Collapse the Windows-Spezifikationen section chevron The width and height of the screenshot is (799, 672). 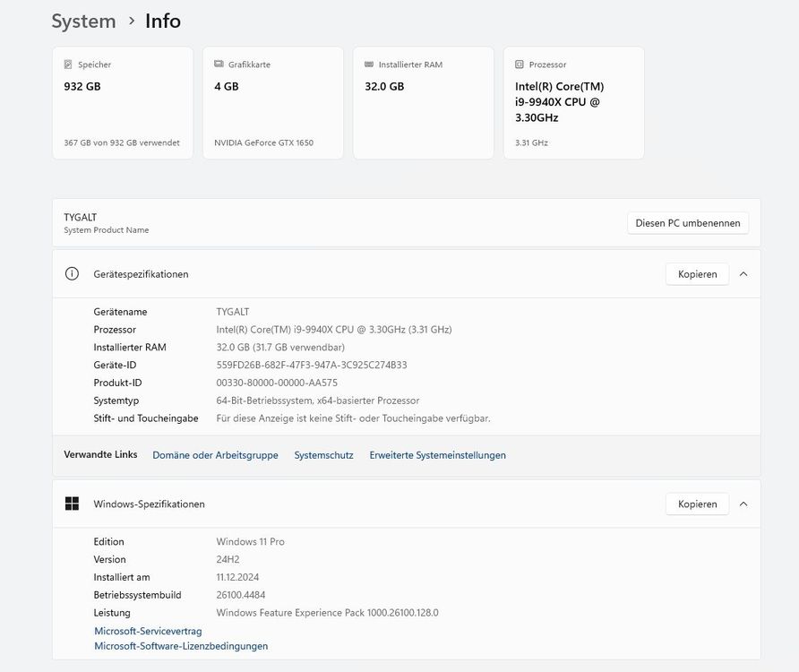pos(743,504)
